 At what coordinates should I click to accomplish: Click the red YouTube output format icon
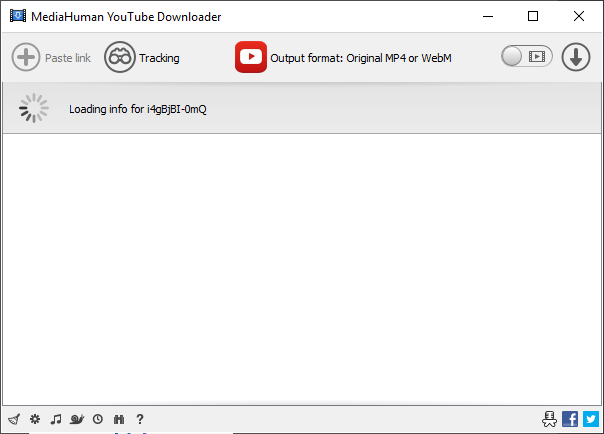coord(251,57)
